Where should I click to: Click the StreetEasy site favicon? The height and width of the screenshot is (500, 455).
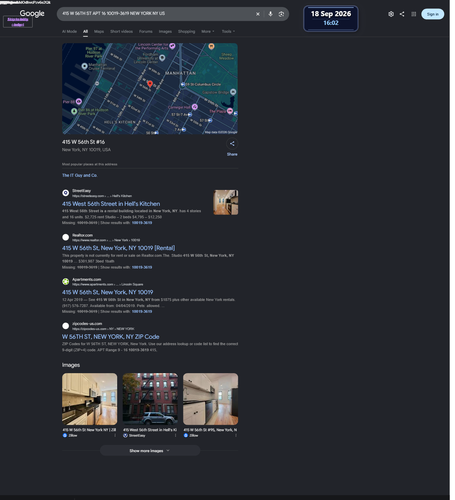(66, 193)
